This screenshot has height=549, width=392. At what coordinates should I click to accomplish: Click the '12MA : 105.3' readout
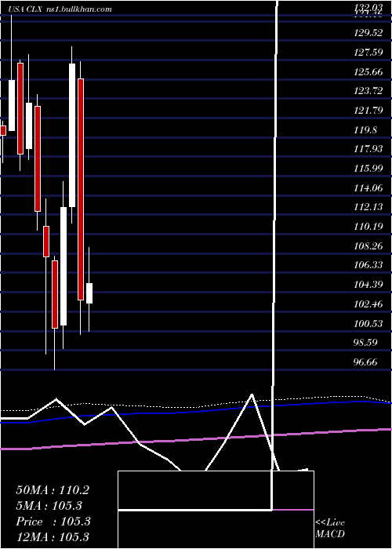tap(53, 536)
